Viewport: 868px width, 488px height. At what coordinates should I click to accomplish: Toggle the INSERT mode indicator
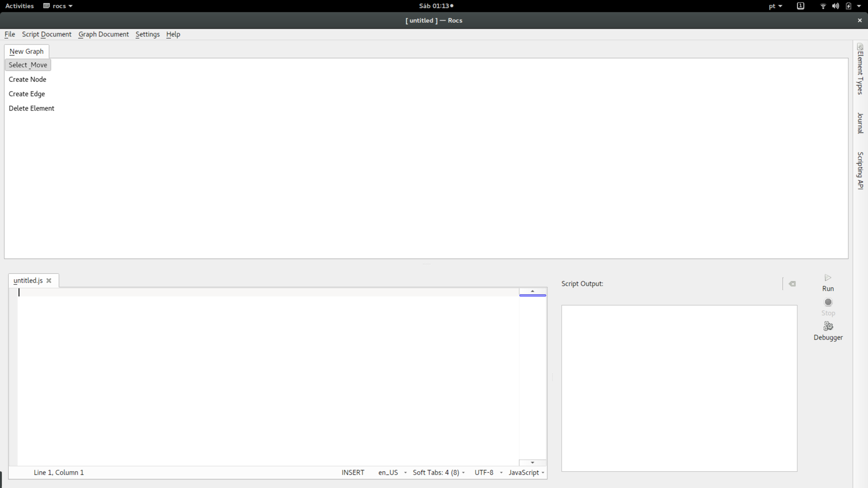353,473
